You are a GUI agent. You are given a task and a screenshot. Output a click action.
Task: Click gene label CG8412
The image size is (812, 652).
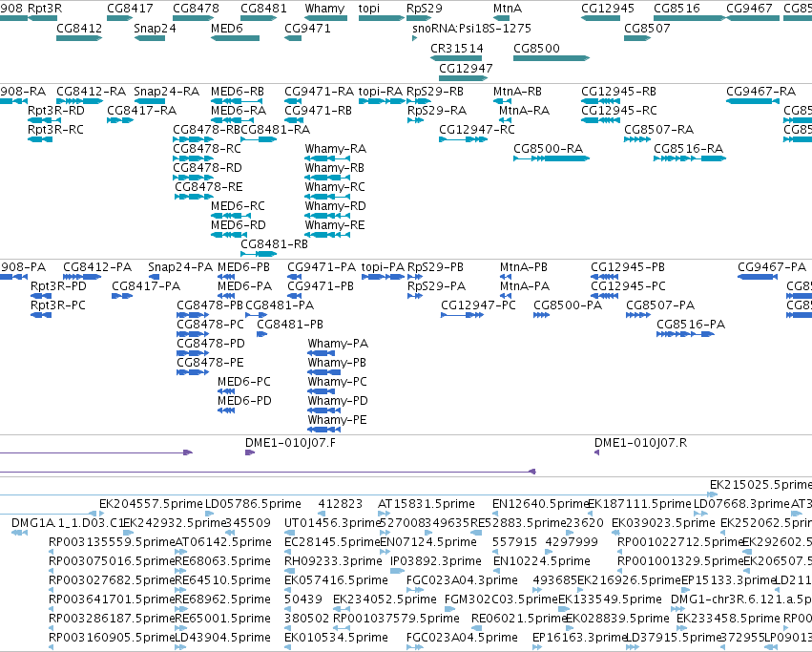click(x=79, y=29)
